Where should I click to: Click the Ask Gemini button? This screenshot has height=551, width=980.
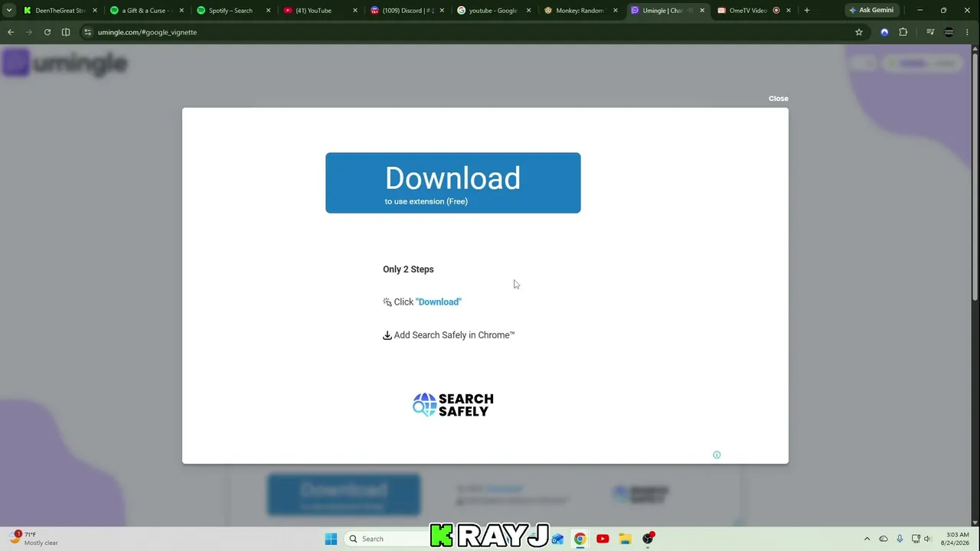tap(871, 11)
